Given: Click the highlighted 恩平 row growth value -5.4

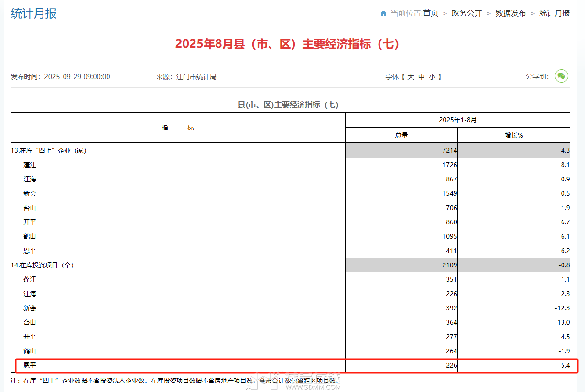Looking at the screenshot, I should click(x=564, y=366).
